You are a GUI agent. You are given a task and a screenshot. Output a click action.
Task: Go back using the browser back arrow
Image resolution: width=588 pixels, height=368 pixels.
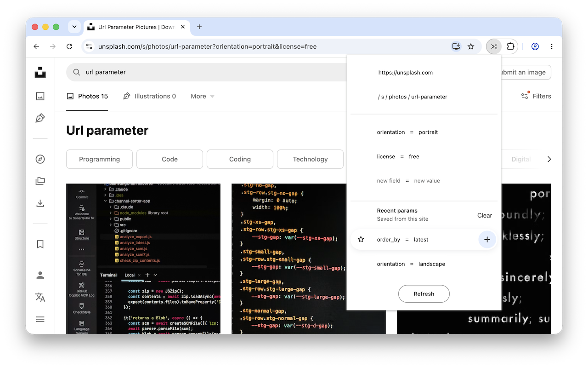pos(37,46)
